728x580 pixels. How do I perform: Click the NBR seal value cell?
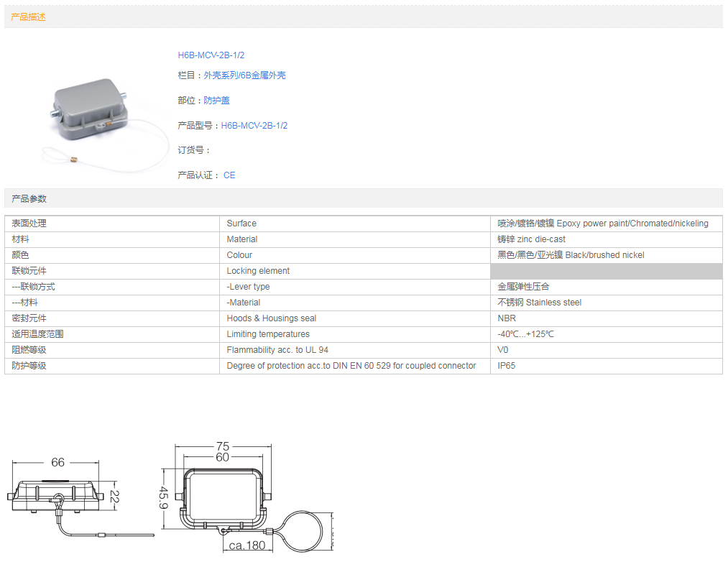pos(507,318)
